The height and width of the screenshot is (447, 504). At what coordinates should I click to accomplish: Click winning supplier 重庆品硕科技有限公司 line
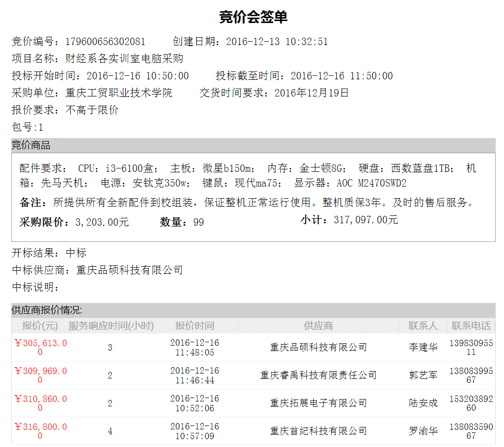[x=97, y=270]
